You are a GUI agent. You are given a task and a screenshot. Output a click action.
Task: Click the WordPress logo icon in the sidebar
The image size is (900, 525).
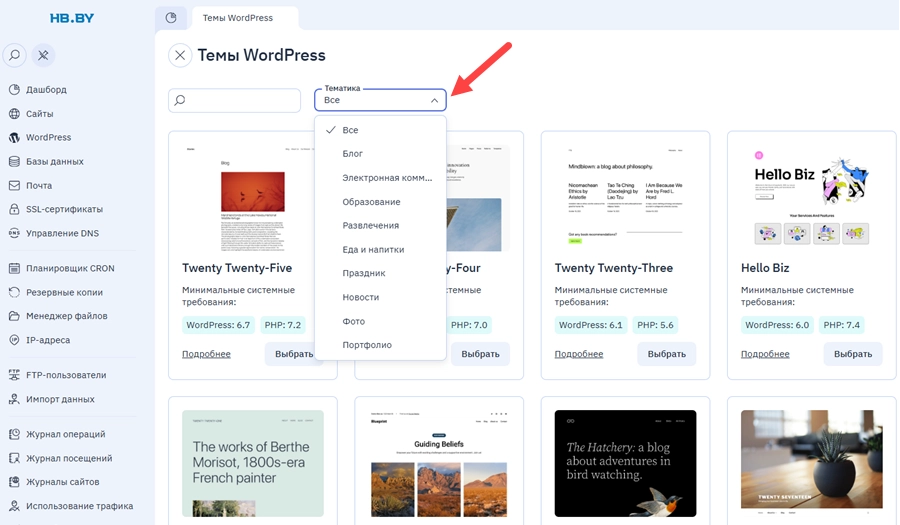pos(14,138)
